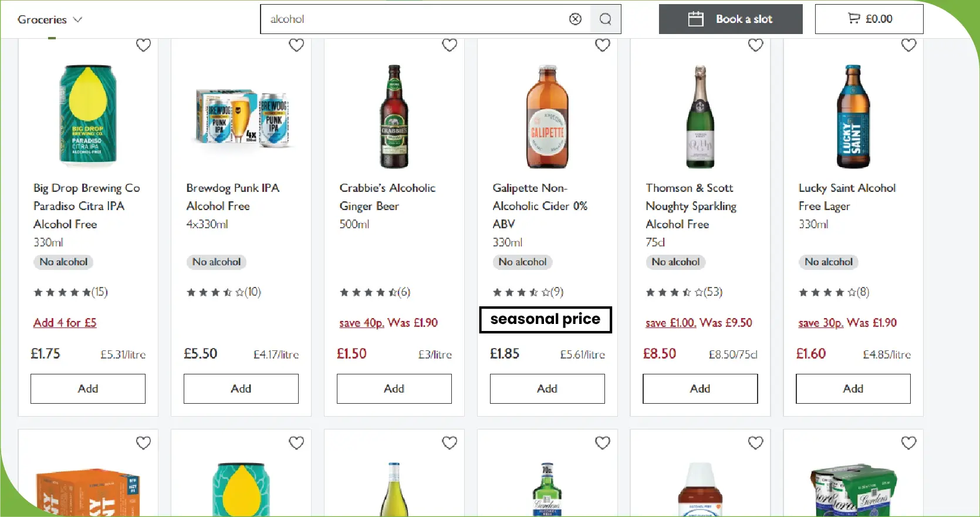Click the magnifier search icon

point(605,19)
